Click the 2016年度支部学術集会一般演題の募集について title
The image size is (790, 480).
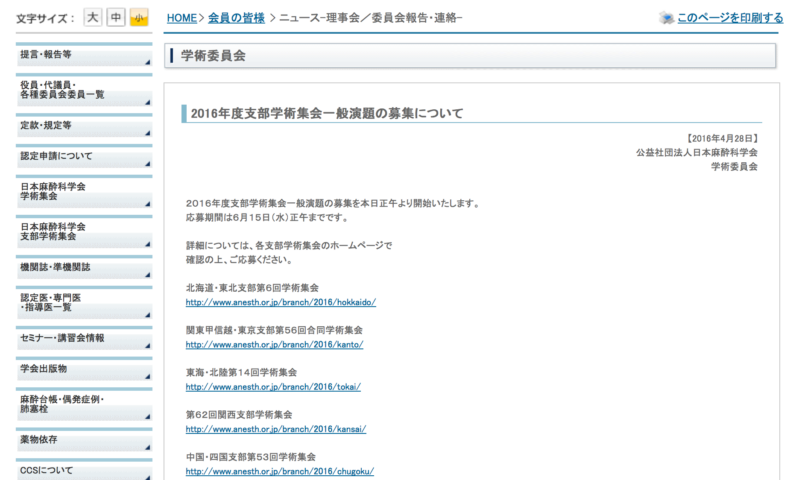pyautogui.click(x=326, y=113)
